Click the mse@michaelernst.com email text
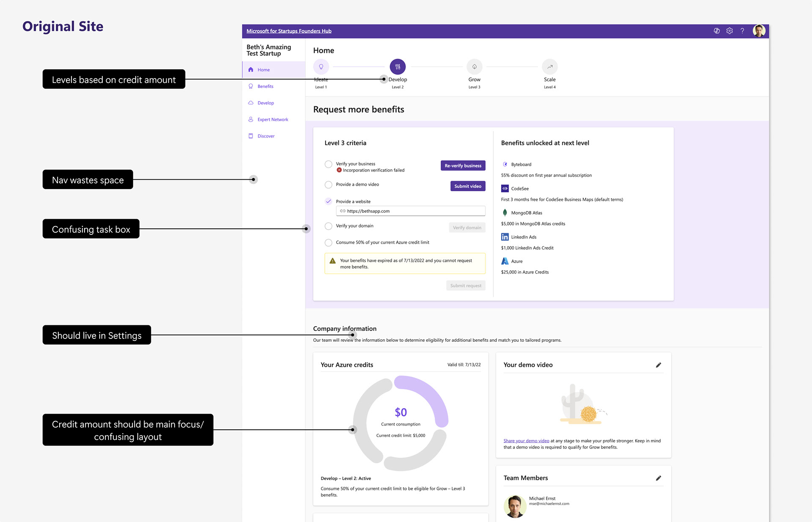The width and height of the screenshot is (812, 522). (549, 504)
